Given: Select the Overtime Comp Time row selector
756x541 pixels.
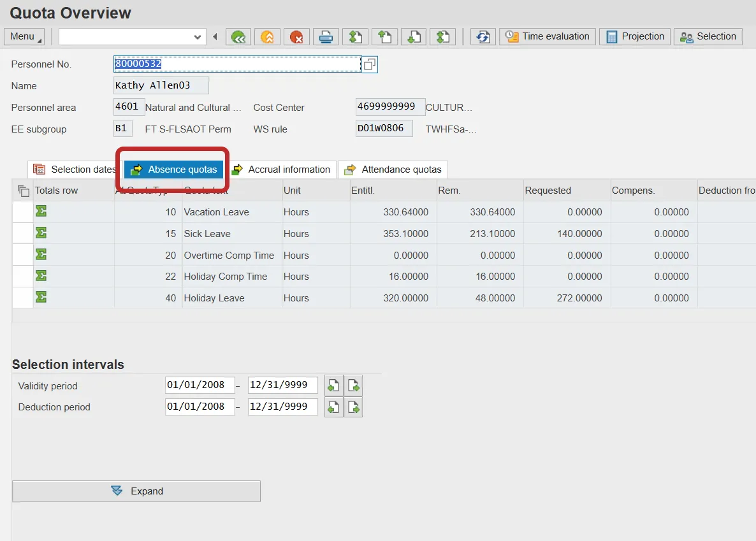Looking at the screenshot, I should (x=22, y=255).
